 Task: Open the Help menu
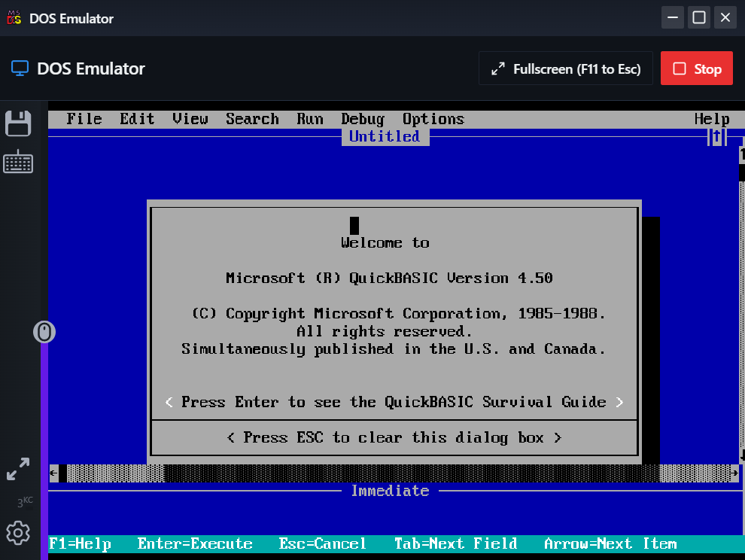[x=712, y=119]
